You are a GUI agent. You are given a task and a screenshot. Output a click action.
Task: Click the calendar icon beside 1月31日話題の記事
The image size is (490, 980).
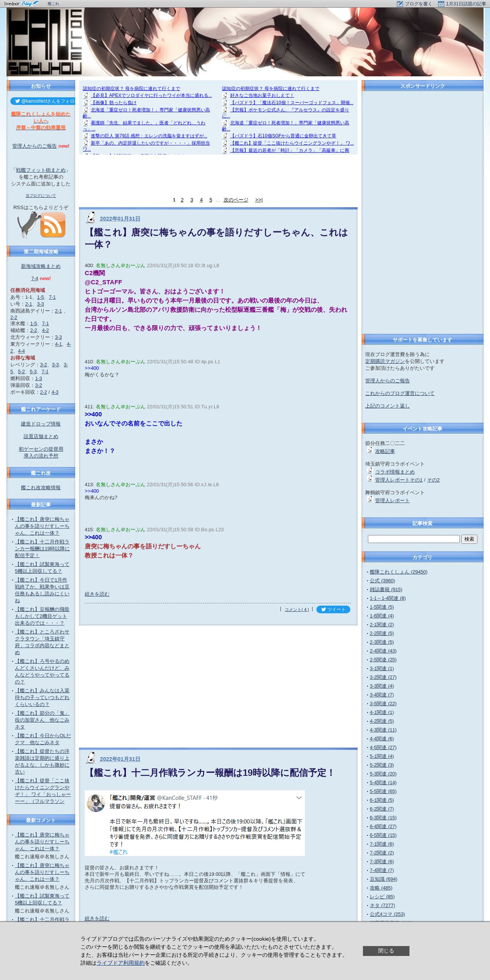(x=441, y=4)
